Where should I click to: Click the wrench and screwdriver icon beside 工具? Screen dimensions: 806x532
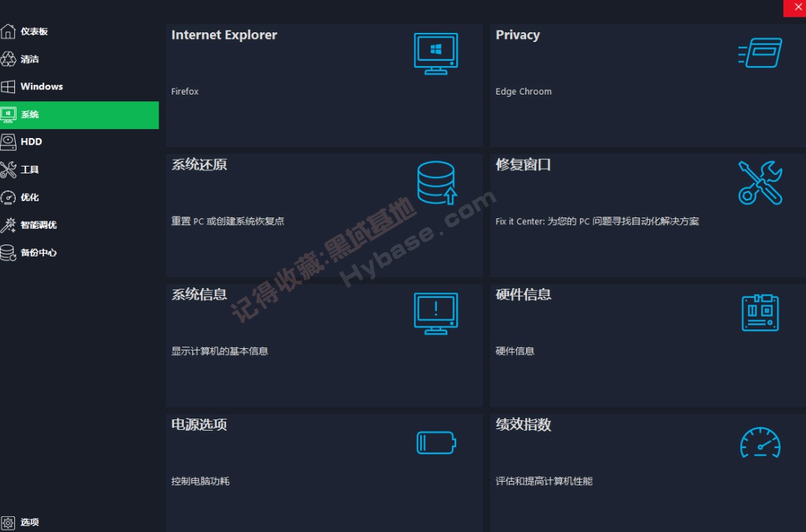pos(8,170)
